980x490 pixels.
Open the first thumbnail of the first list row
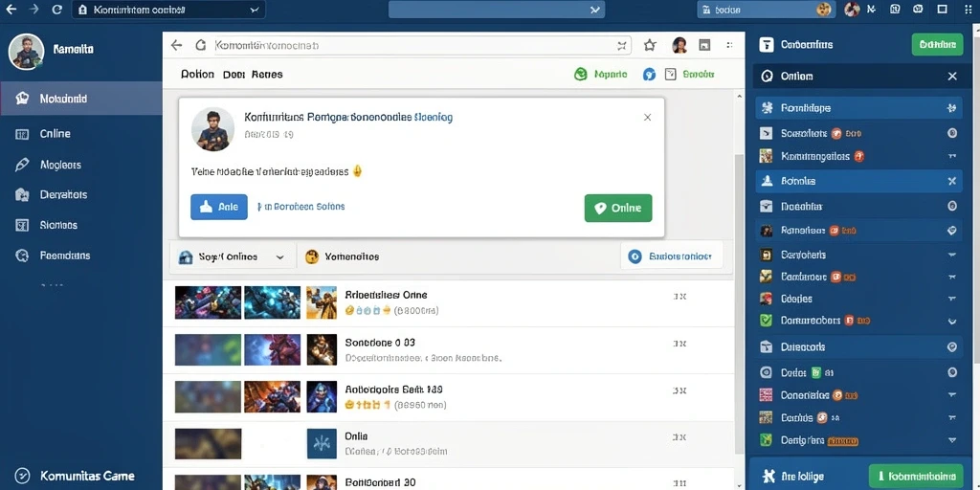[208, 302]
